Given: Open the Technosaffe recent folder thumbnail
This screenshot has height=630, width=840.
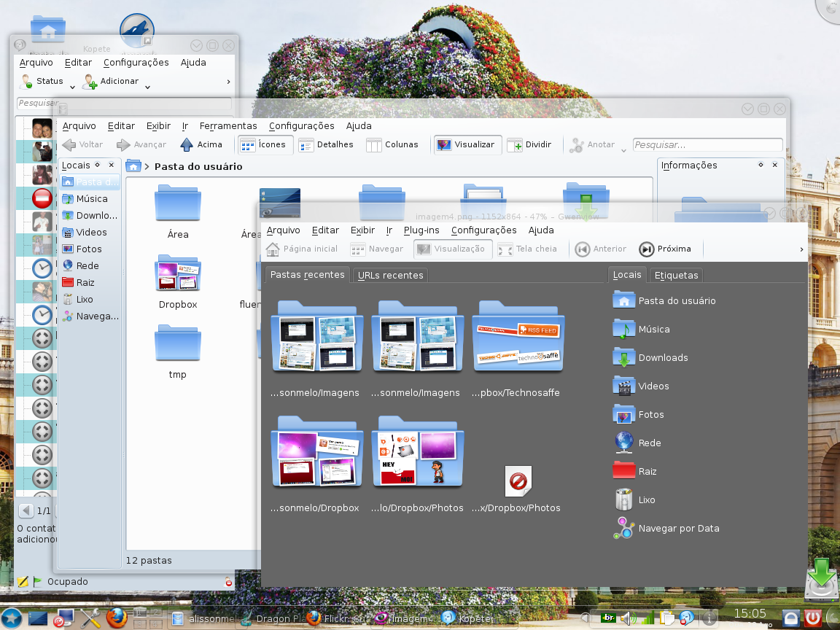Looking at the screenshot, I should point(518,338).
